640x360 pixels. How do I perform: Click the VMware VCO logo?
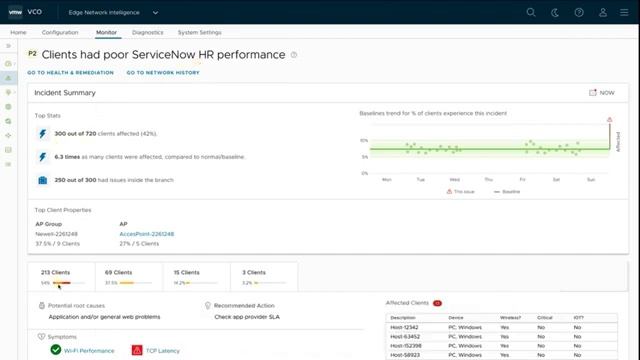pos(25,12)
